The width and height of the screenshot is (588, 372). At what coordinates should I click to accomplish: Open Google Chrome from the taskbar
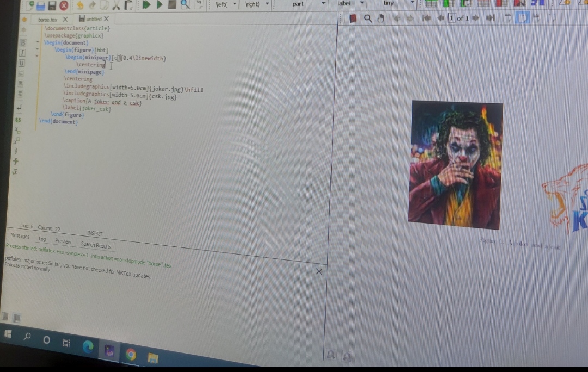coord(131,354)
